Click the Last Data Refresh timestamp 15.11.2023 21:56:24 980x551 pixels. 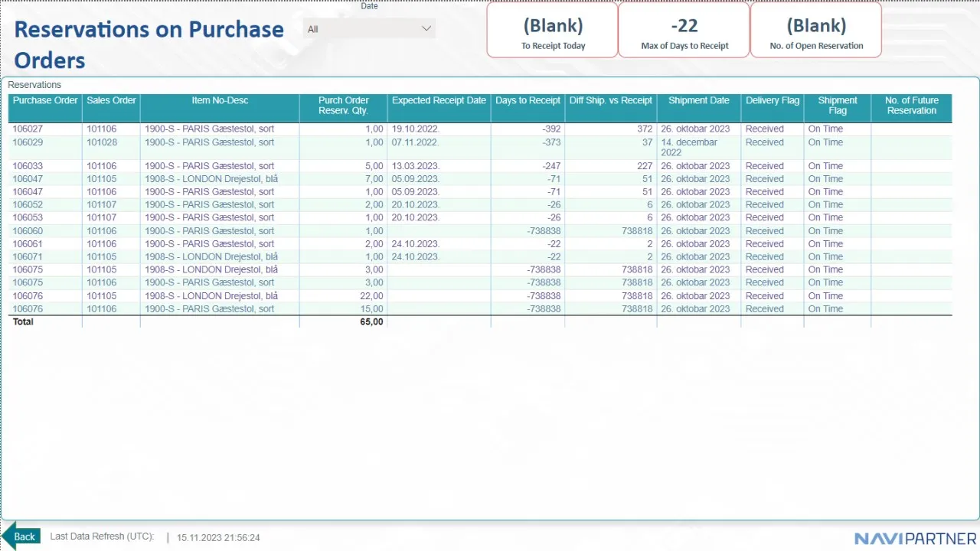point(218,538)
